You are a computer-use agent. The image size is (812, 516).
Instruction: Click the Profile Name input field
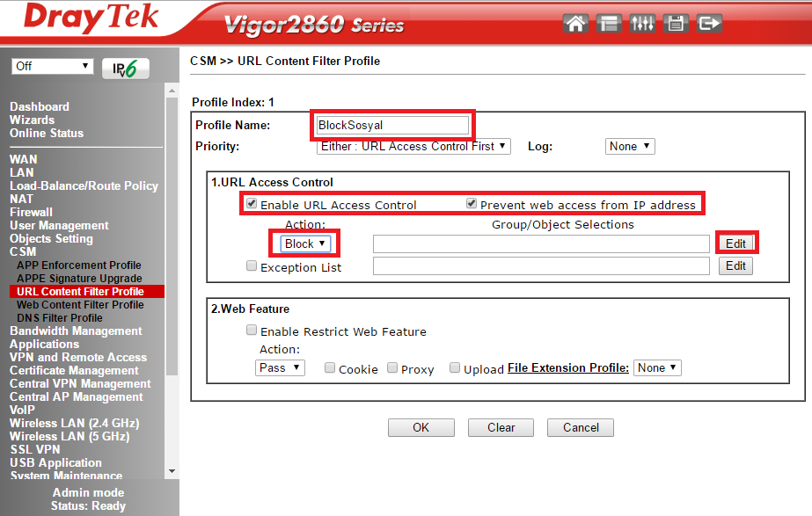[x=392, y=126]
